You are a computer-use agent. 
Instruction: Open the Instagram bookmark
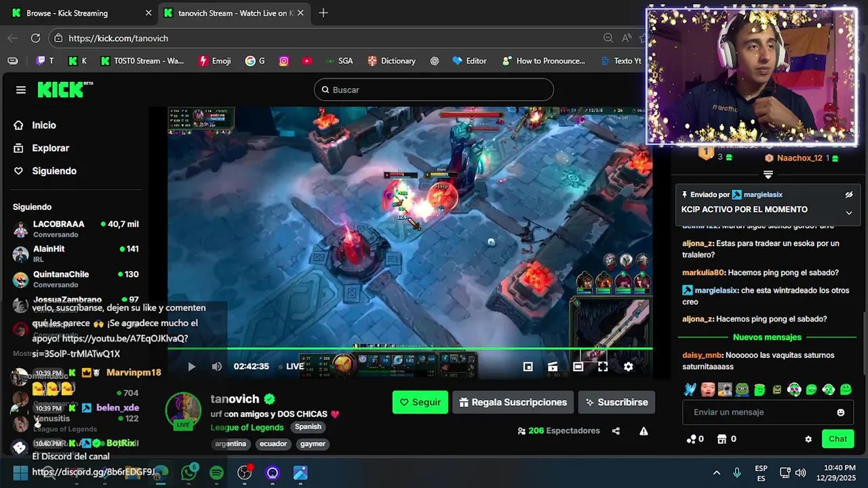[284, 61]
